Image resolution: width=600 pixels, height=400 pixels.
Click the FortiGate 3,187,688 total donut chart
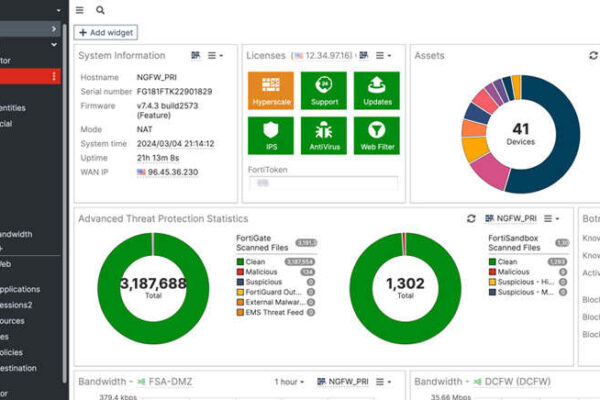click(153, 289)
